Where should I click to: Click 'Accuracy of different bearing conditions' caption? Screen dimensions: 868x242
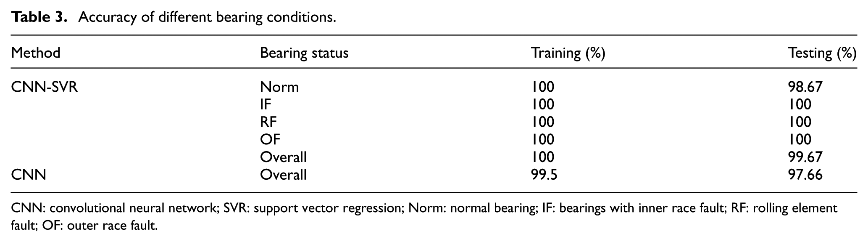207,17
